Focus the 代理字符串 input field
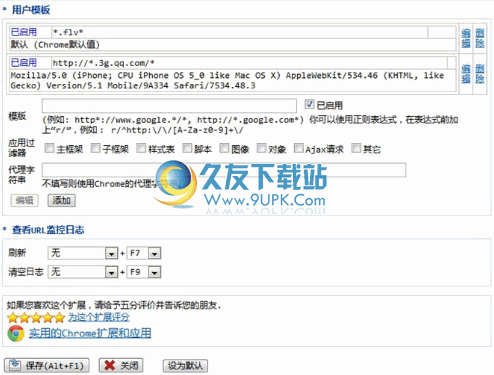This screenshot has height=375, width=494. [x=224, y=170]
